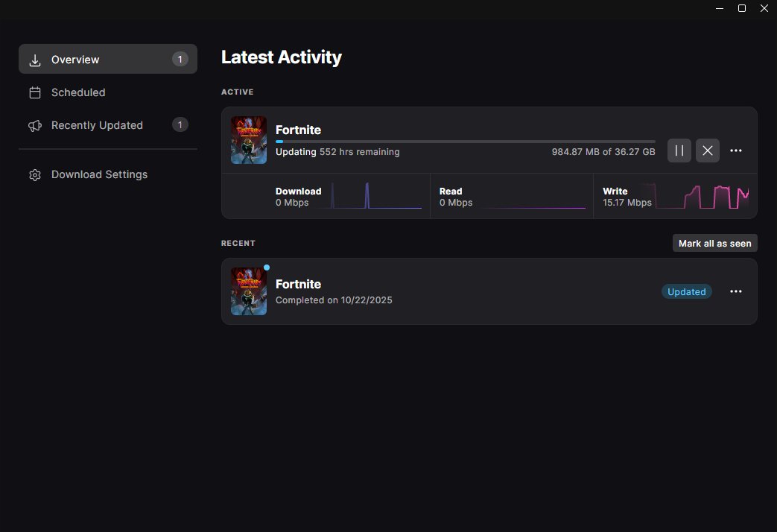Click the Download Settings gear icon
This screenshot has width=777, height=532.
pos(35,175)
